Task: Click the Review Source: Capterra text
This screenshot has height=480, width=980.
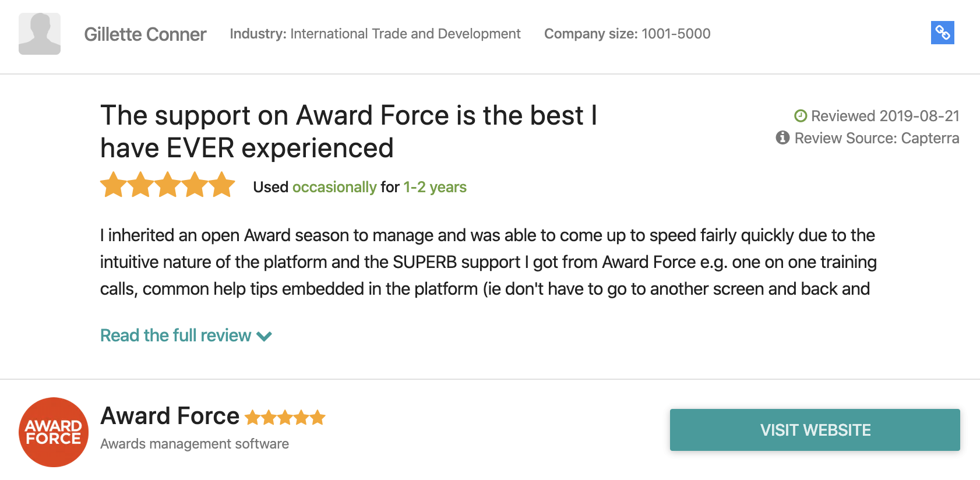Action: [876, 138]
